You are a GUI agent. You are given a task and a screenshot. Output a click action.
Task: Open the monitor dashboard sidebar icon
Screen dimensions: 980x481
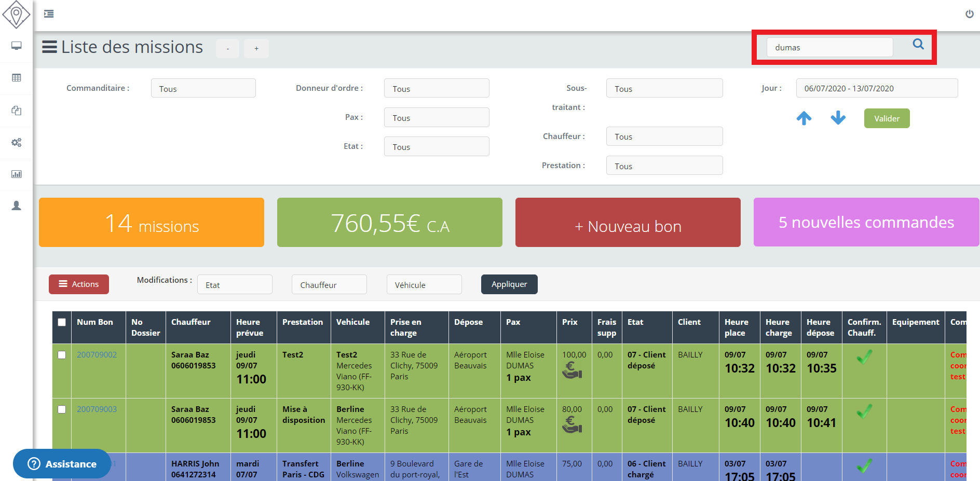click(17, 46)
